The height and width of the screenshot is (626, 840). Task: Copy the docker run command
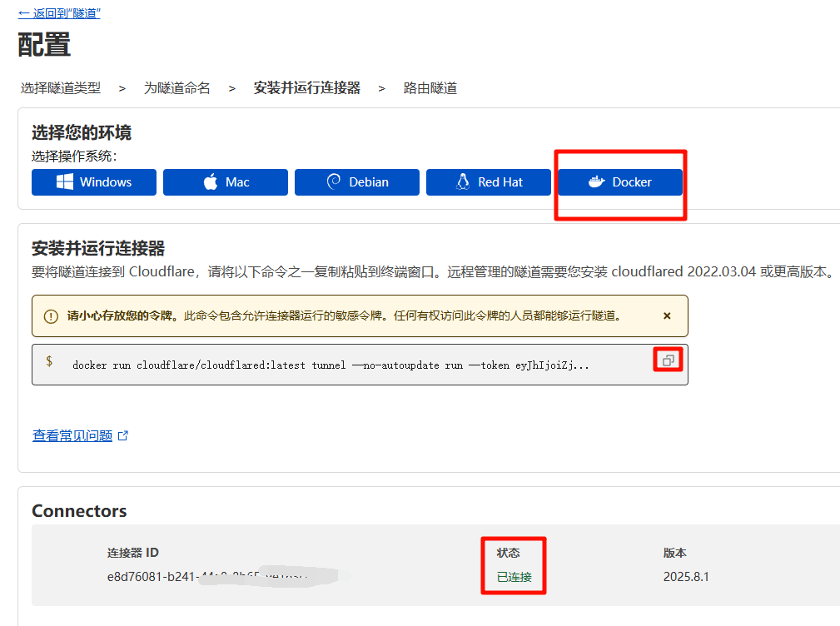[667, 360]
